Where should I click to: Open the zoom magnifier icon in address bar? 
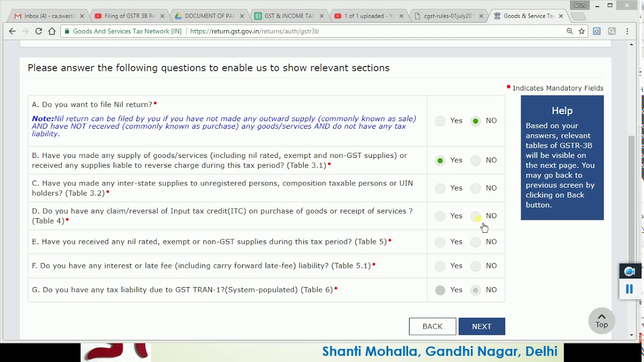[x=570, y=31]
